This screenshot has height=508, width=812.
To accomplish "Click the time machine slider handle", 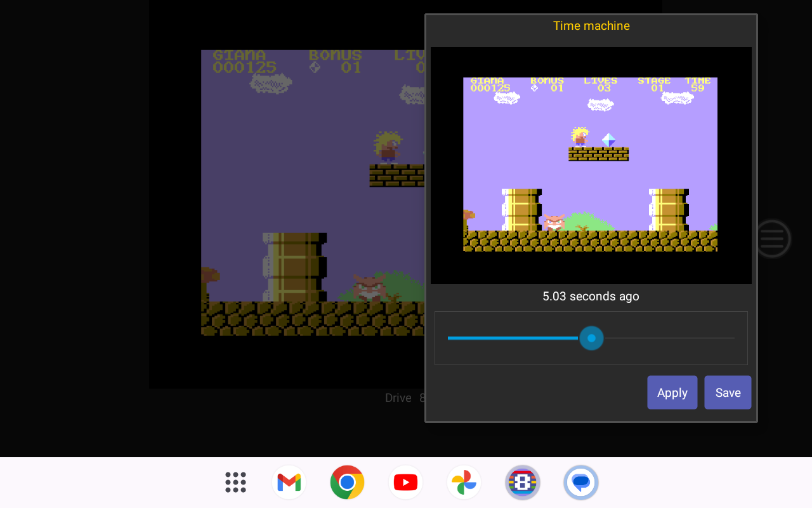I will [591, 338].
